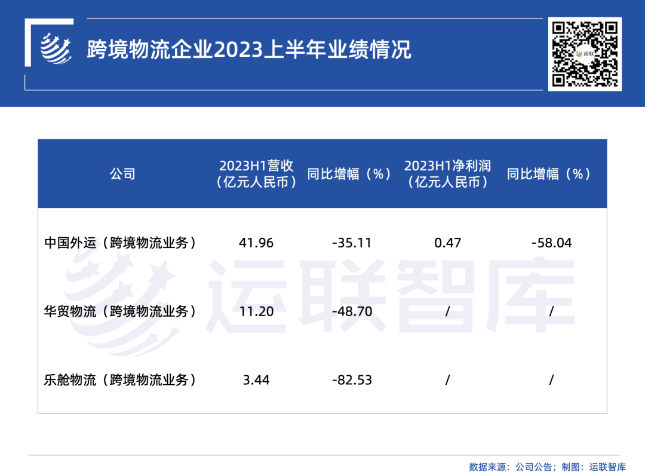Click the net profit slash in 华贸物流 row
The image size is (646, 474).
[447, 311]
